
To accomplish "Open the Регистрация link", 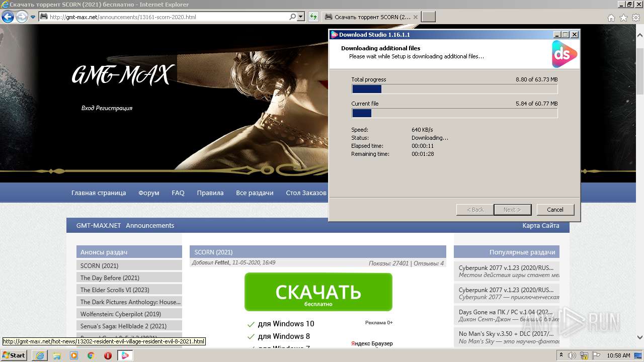I will (115, 108).
